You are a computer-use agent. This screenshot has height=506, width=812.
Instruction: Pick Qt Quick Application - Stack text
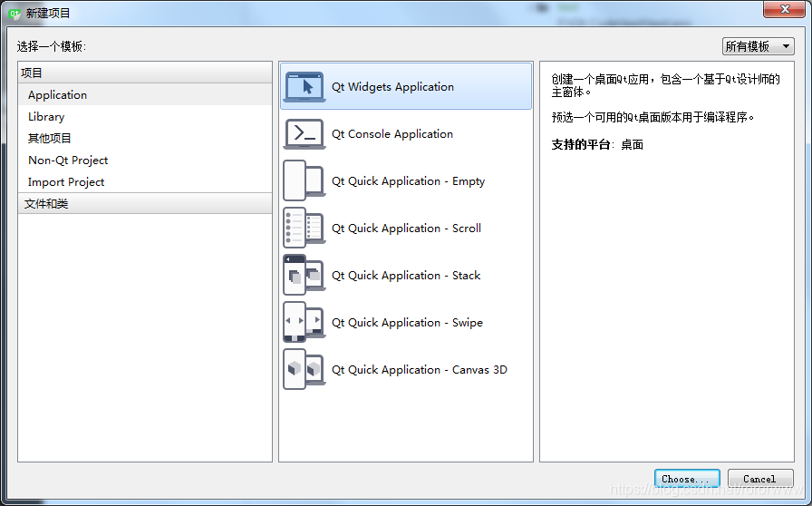(406, 276)
